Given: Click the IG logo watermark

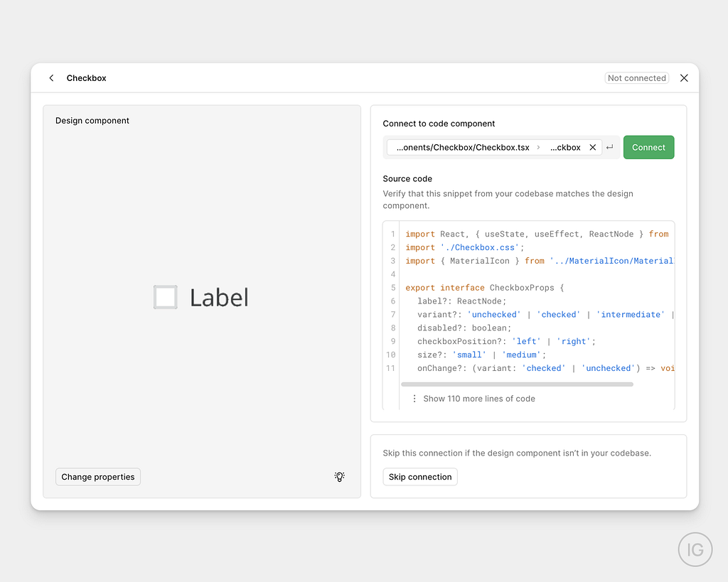Looking at the screenshot, I should pyautogui.click(x=695, y=549).
